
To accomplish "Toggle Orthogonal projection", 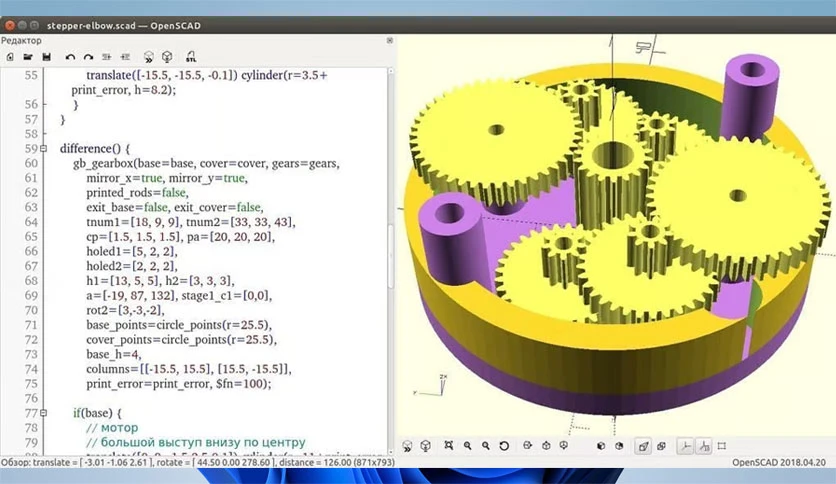I will click(662, 446).
